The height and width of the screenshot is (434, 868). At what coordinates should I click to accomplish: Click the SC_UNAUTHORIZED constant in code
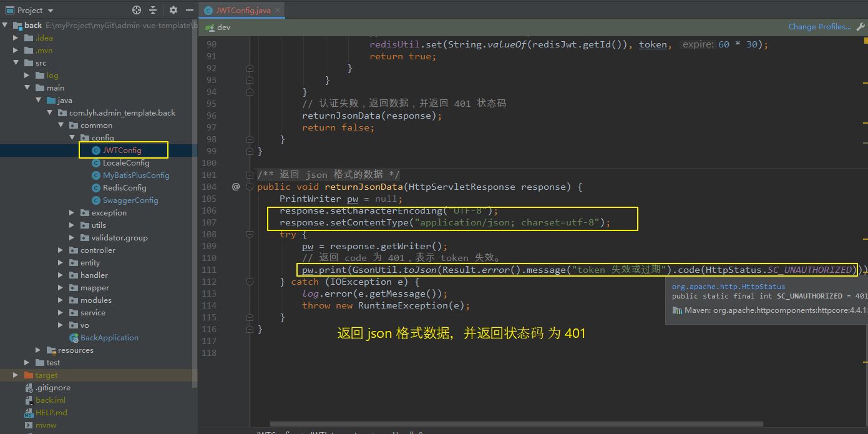[x=810, y=270]
